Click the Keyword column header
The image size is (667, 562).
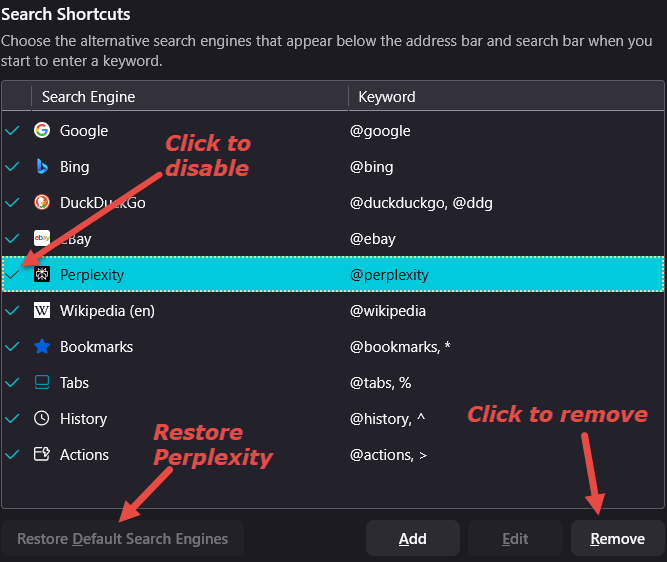(x=387, y=97)
